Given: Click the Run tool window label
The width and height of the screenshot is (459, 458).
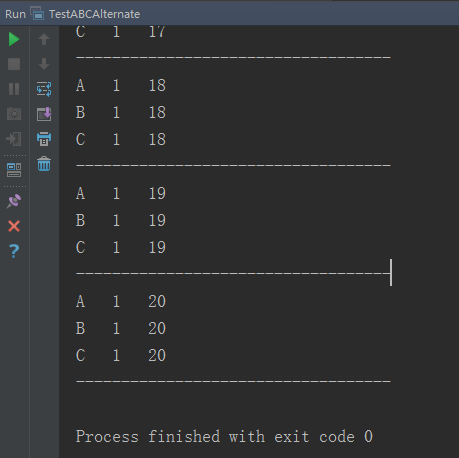Looking at the screenshot, I should (x=15, y=14).
